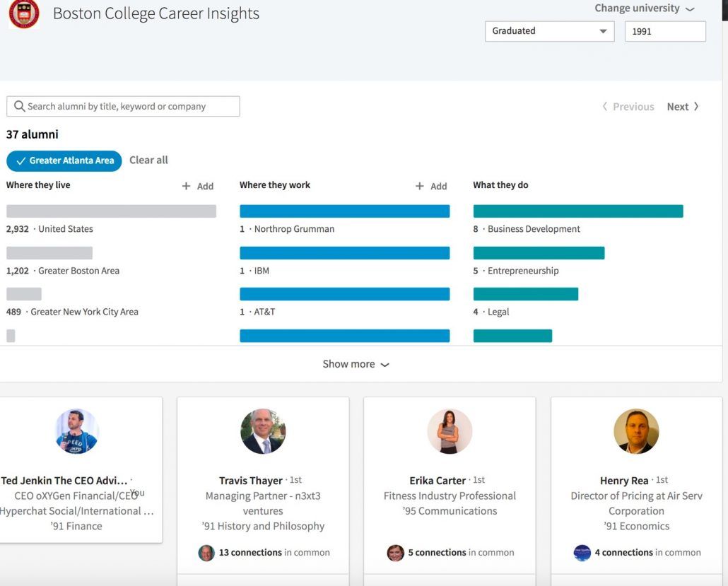
Task: Click the 1 AT&T label
Action: tap(257, 312)
